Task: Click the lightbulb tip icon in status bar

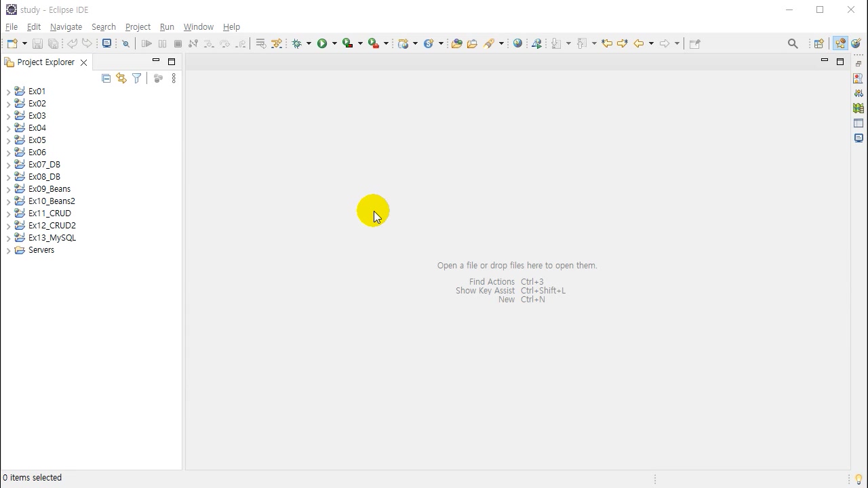Action: [x=859, y=479]
